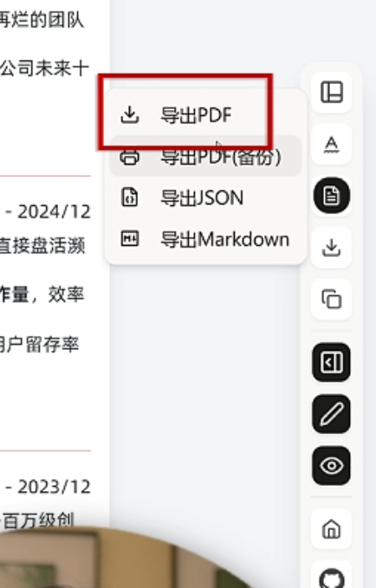Go to the home icon
Viewport: 376px width, 588px height.
tap(332, 529)
